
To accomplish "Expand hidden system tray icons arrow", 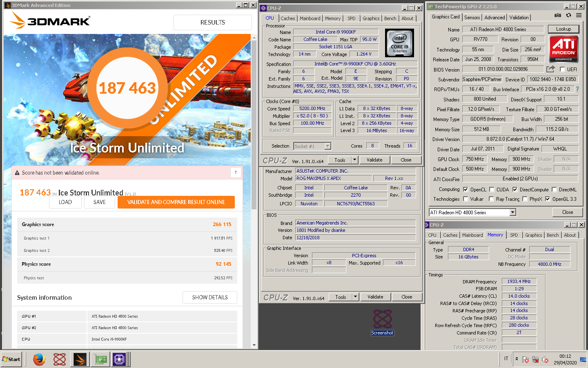I will click(x=517, y=359).
